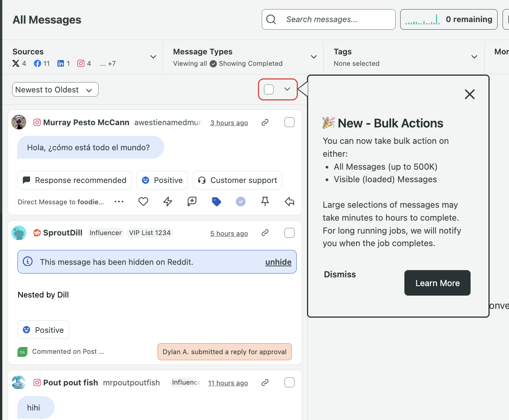
Task: Reply to Murray's message with arrow icon
Action: tap(289, 202)
